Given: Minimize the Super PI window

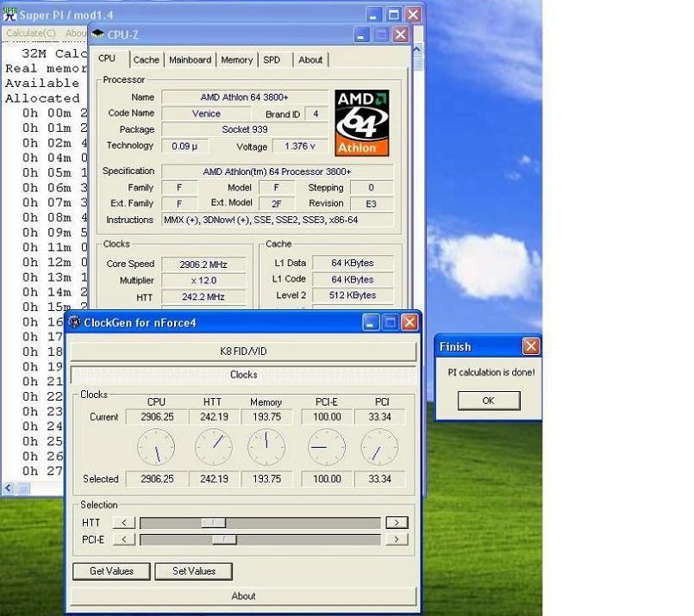Looking at the screenshot, I should tap(374, 15).
